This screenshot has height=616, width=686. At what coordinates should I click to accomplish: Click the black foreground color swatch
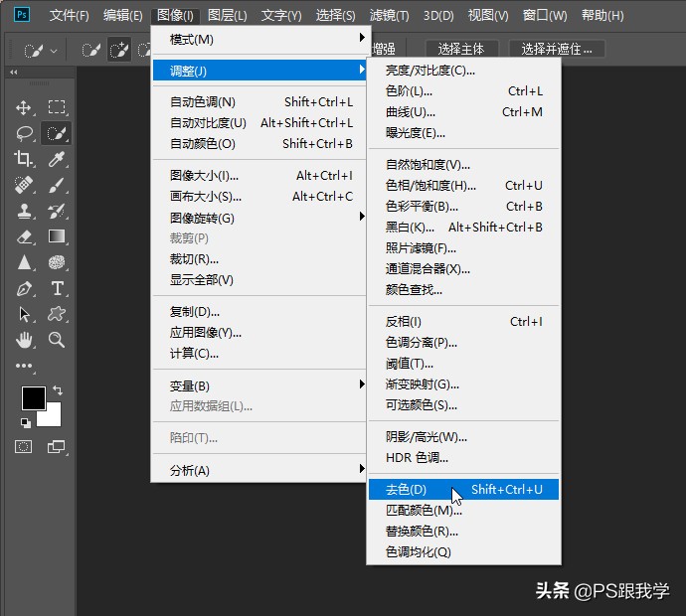click(33, 397)
